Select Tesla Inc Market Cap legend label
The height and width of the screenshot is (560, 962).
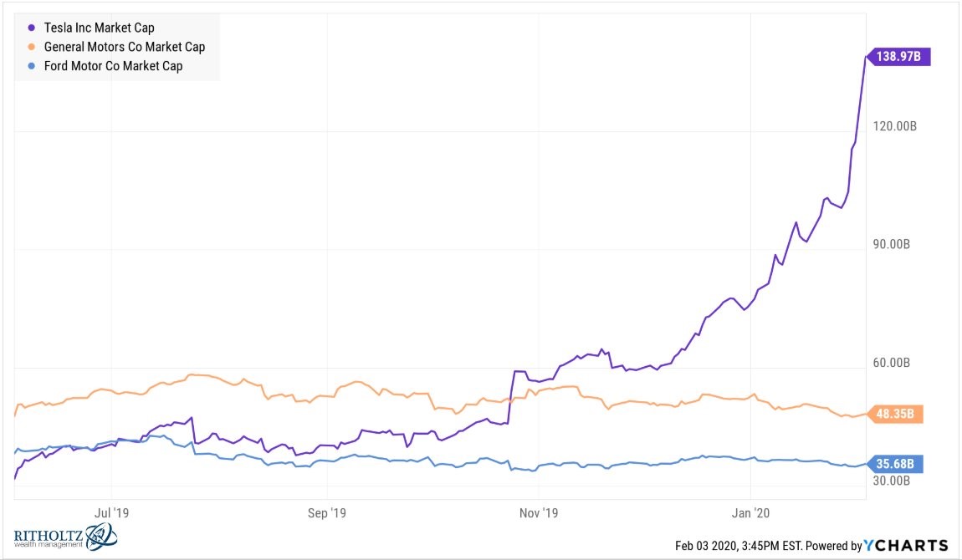(100, 28)
